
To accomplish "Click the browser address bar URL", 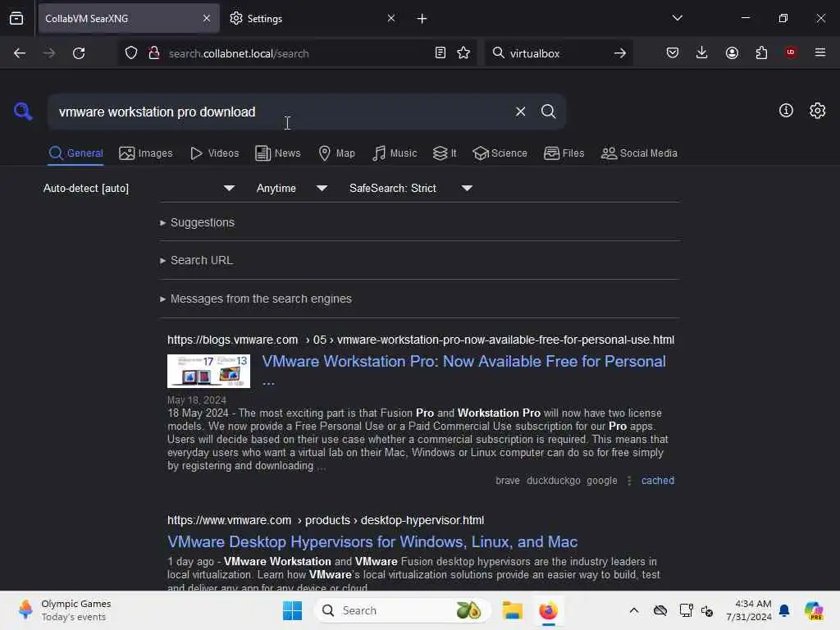I will 239,53.
